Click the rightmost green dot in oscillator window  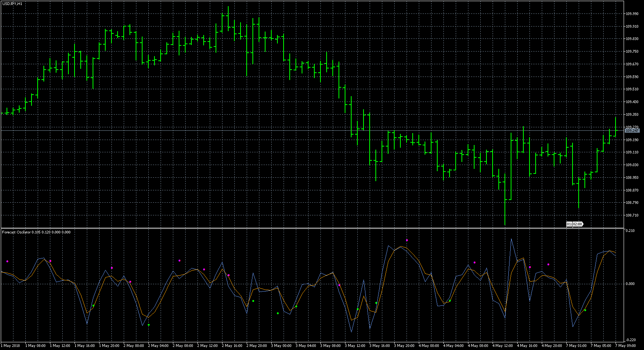point(585,310)
